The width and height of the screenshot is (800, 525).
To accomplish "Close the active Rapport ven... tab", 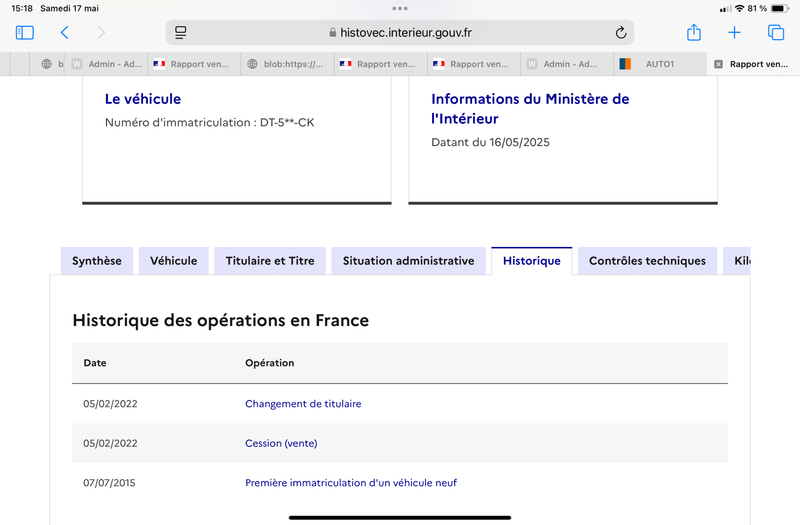I will point(718,64).
